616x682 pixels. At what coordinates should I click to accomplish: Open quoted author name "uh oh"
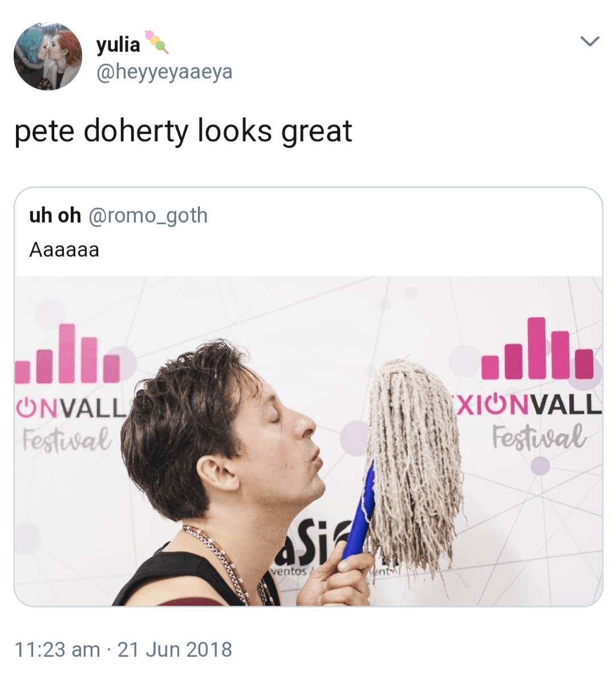coord(55,215)
